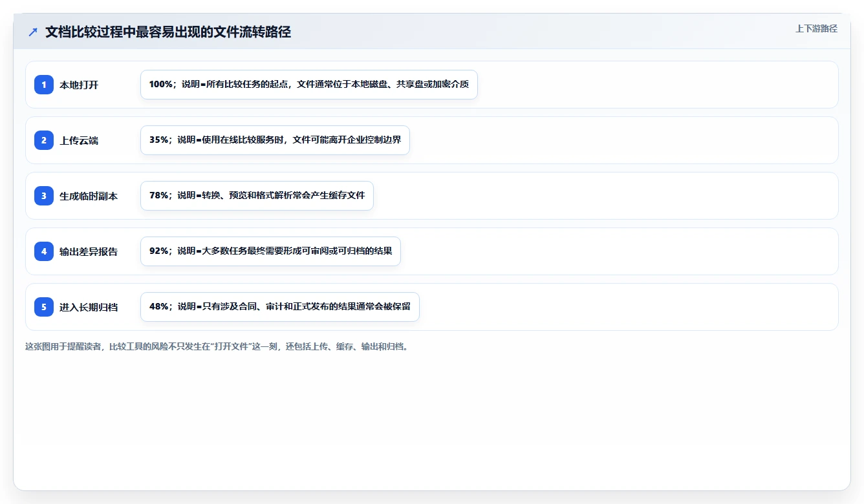Open the 35% description box for 上传云端
The height and width of the screenshot is (504, 864).
[x=275, y=140]
